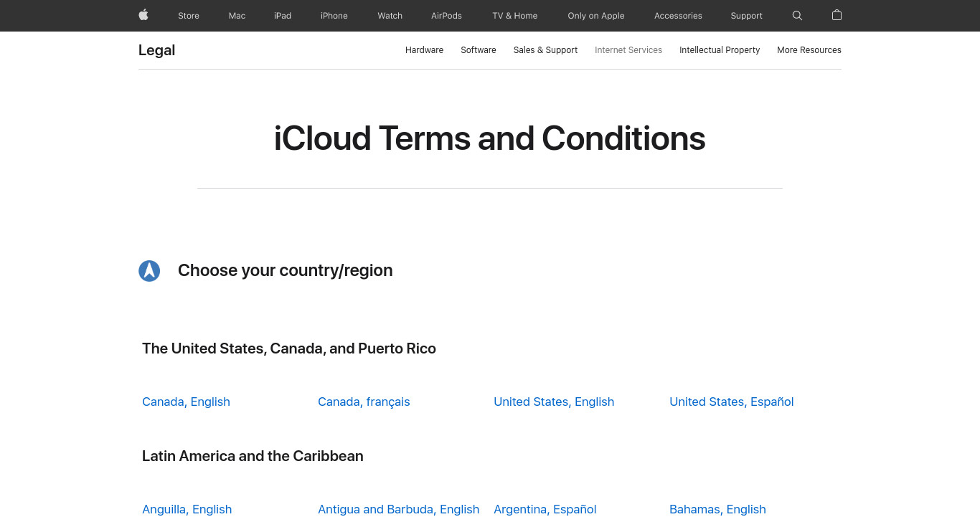Switch to the Software legal tab
This screenshot has height=522, width=980.
(x=479, y=50)
